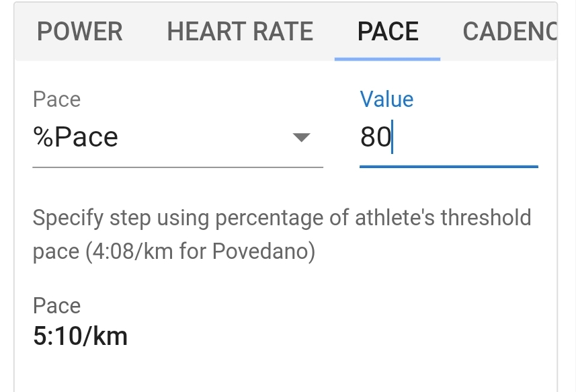Screen dimensions: 576x392
Task: Go to the partially visible CADENCE tab
Action: point(510,31)
